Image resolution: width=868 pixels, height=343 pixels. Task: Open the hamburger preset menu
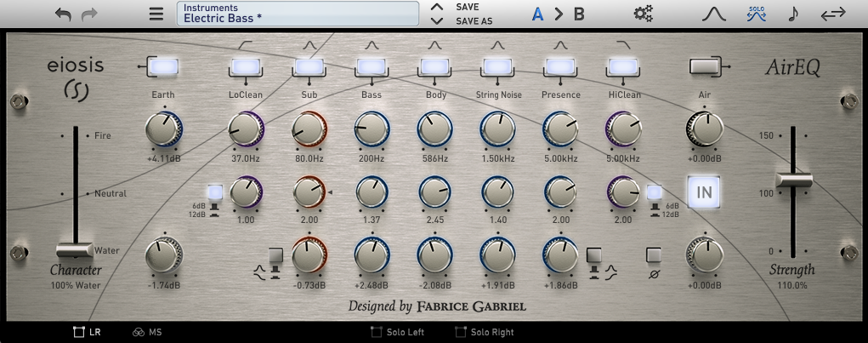click(x=156, y=14)
